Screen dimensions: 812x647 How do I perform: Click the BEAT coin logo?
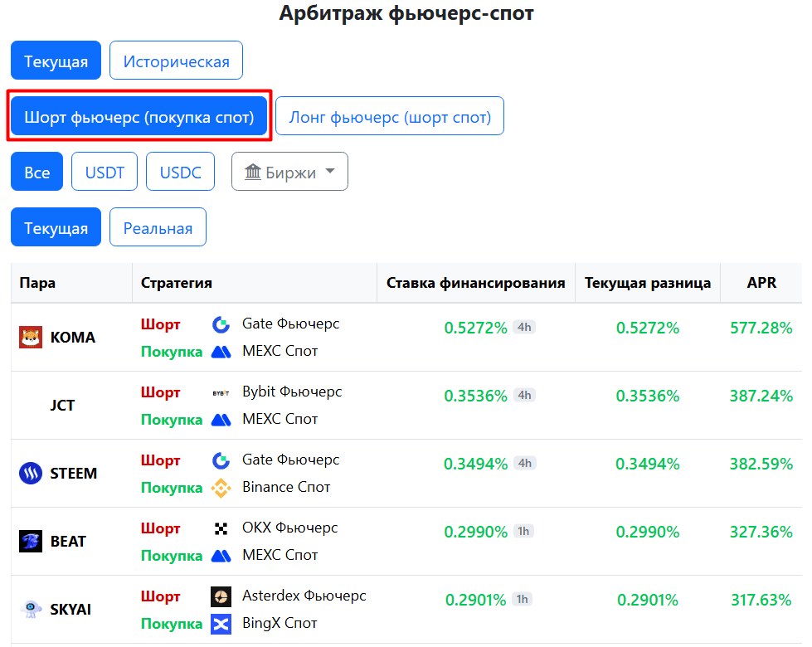(31, 542)
